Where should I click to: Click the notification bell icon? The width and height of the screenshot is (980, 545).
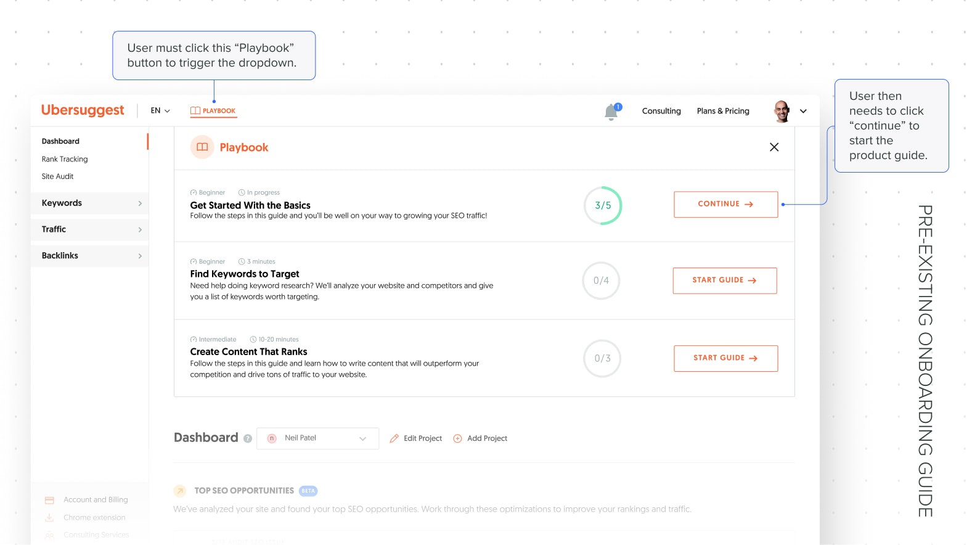tap(612, 112)
